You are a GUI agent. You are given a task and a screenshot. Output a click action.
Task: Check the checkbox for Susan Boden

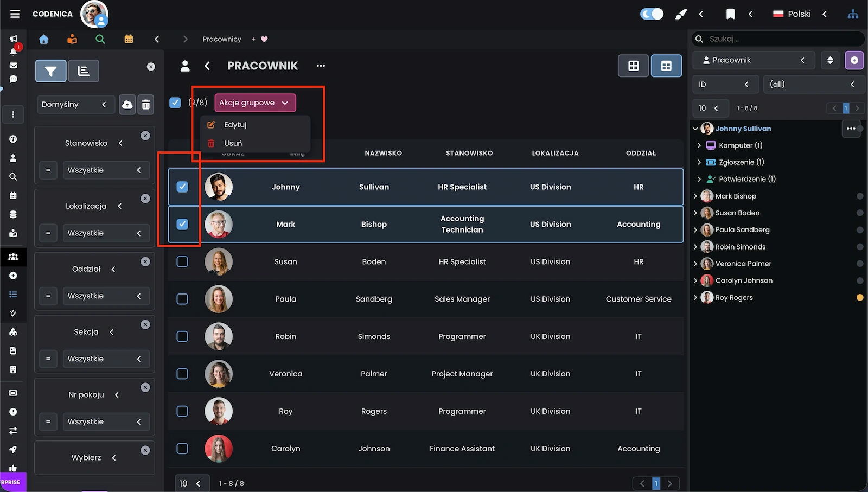(x=182, y=261)
